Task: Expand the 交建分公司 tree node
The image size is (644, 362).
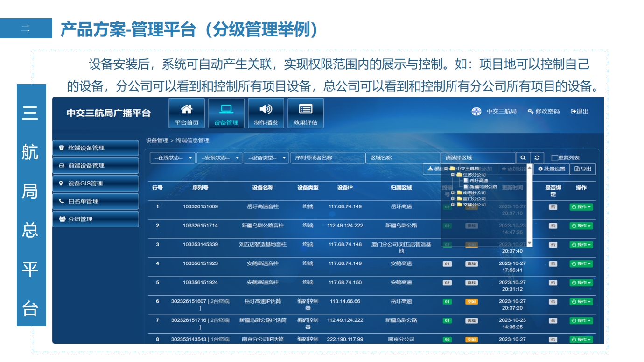Action: (x=453, y=205)
